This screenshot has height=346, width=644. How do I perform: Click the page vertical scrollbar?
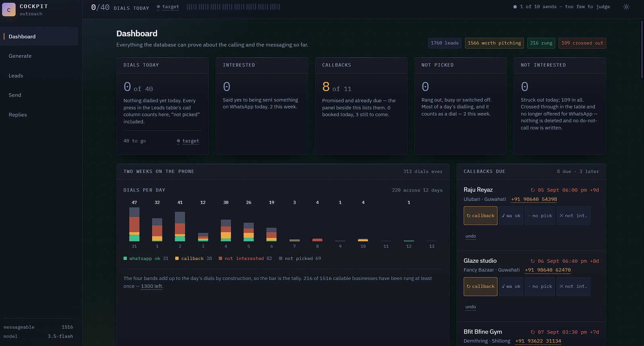coord(642,49)
